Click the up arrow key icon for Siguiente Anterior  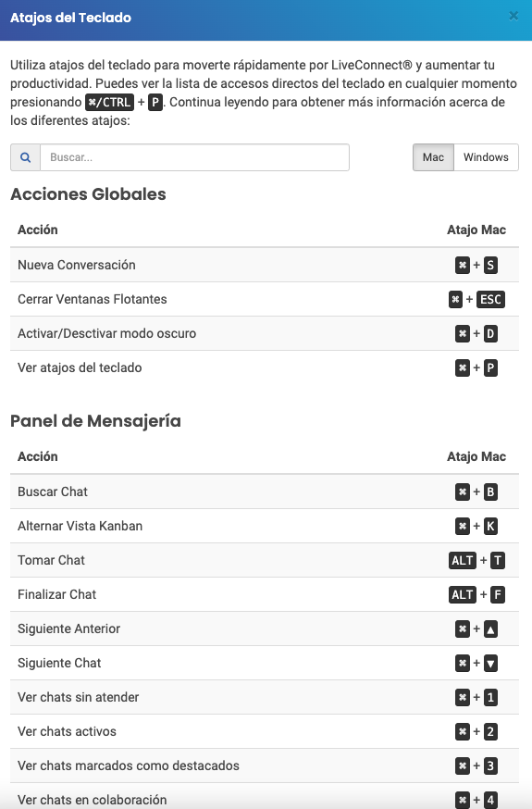pos(490,629)
